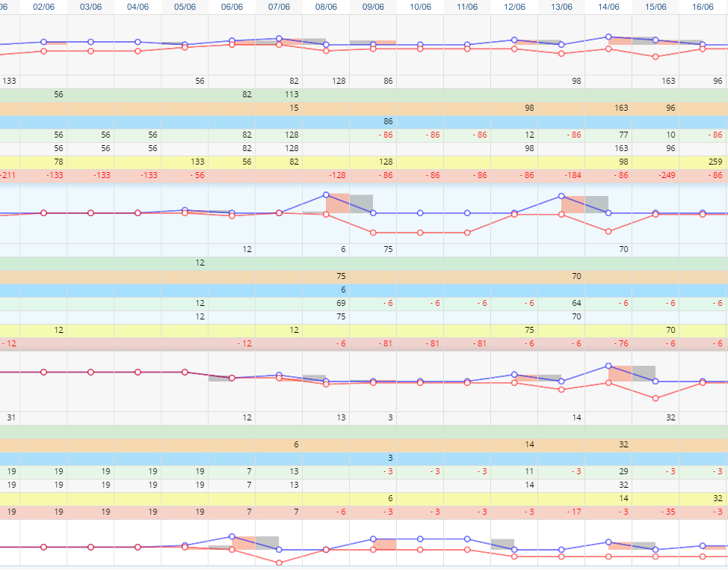Click the red value -211
The width and height of the screenshot is (728, 570).
[8, 175]
